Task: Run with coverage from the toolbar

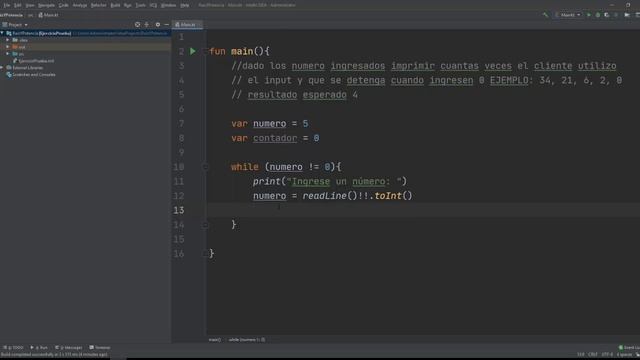Action: pyautogui.click(x=607, y=15)
